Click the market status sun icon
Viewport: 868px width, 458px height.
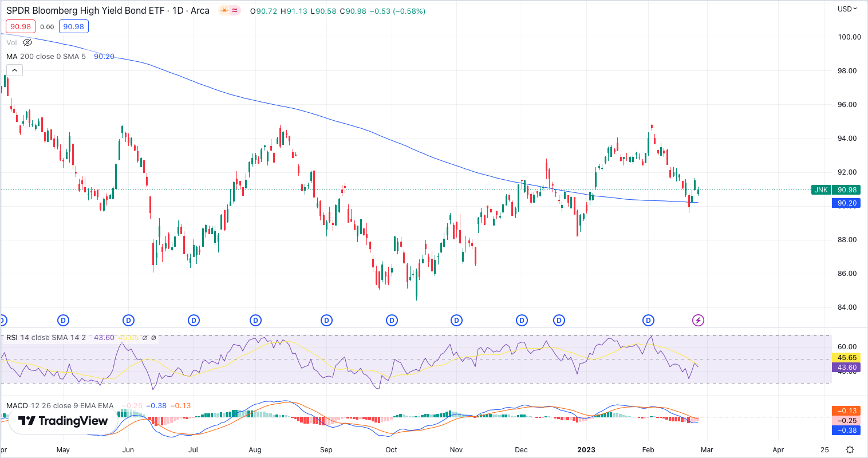(224, 11)
